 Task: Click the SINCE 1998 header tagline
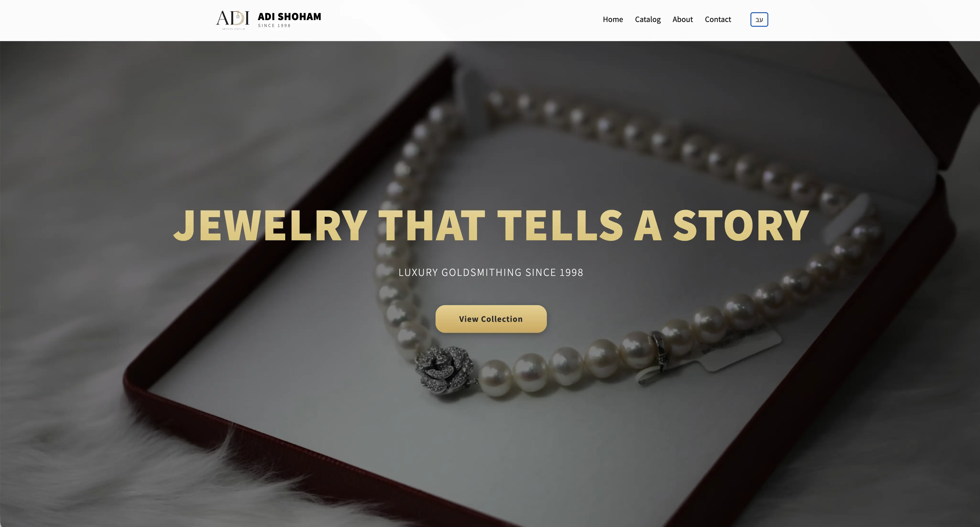coord(274,26)
